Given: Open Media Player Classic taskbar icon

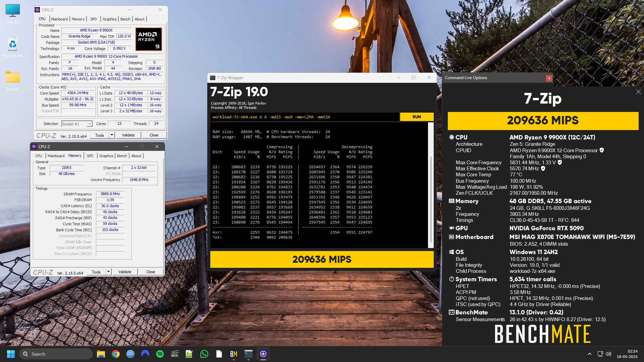Looking at the screenshot, I should [x=175, y=354].
